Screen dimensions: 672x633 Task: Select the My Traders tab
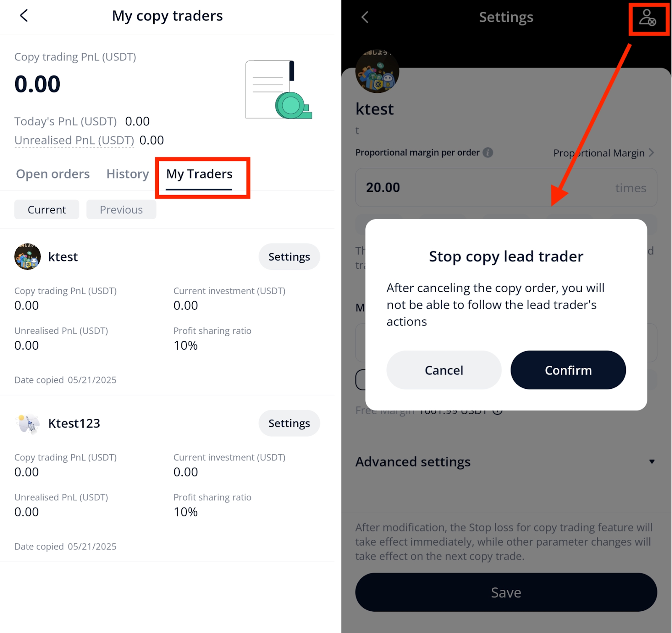pyautogui.click(x=199, y=174)
